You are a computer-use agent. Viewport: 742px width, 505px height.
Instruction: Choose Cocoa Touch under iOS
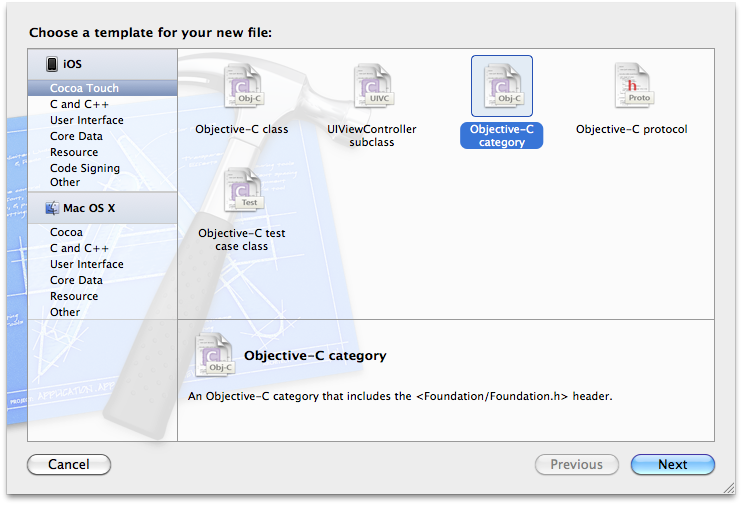(x=103, y=88)
